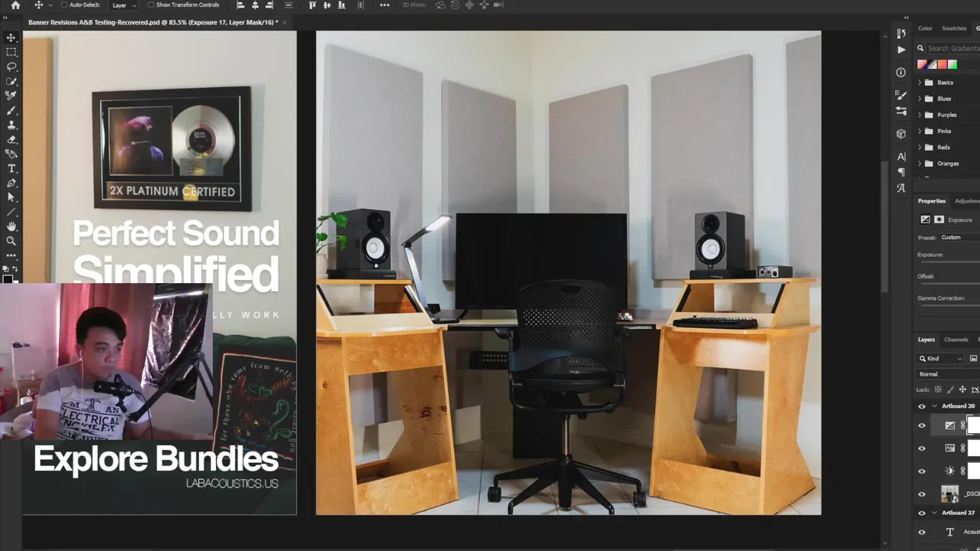
Task: Select the Type tool
Action: pyautogui.click(x=11, y=168)
